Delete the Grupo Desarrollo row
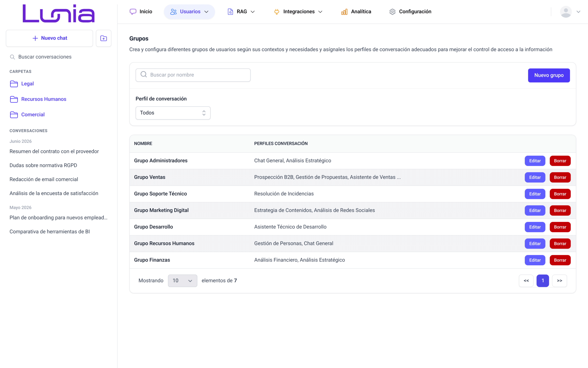The image size is (588, 368). (x=560, y=227)
